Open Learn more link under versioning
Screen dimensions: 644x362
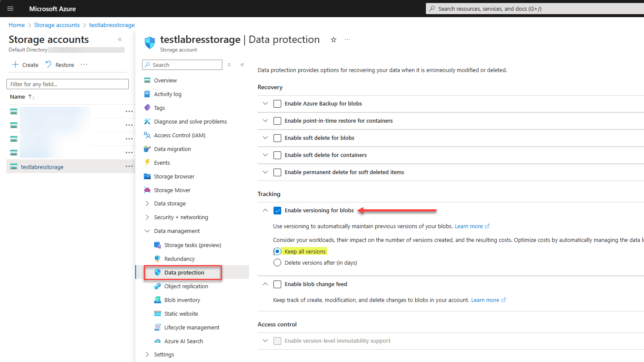click(472, 226)
